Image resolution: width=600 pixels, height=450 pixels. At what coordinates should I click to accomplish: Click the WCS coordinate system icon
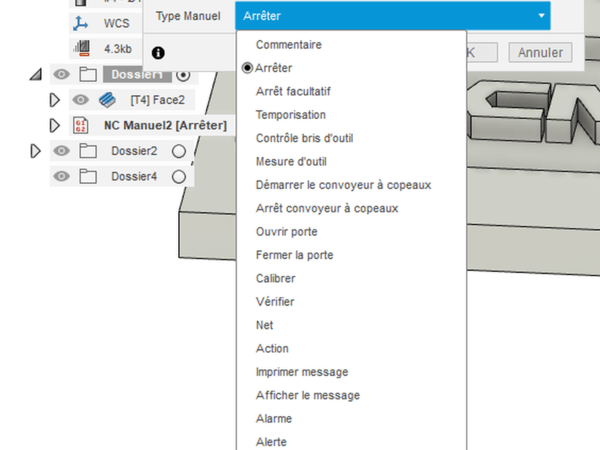pyautogui.click(x=81, y=22)
